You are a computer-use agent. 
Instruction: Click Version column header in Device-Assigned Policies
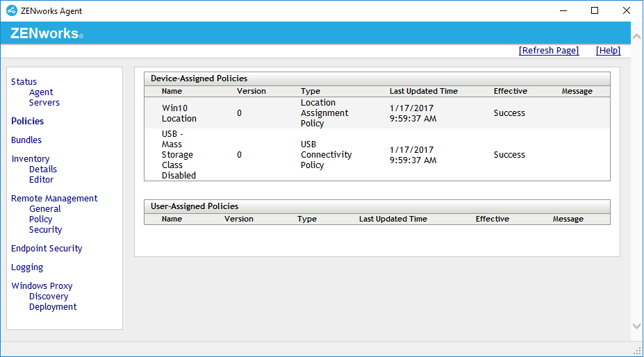click(251, 91)
